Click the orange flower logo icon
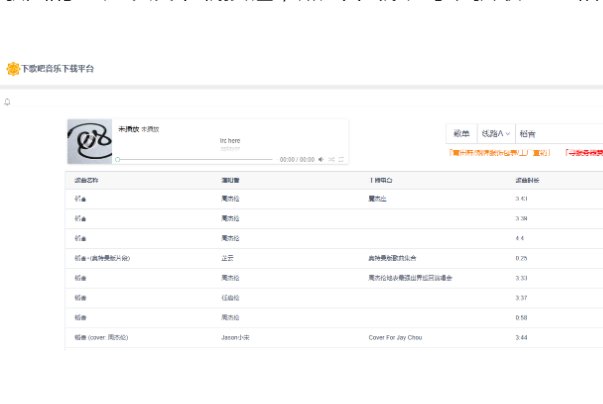This screenshot has width=603, height=404. [12, 69]
